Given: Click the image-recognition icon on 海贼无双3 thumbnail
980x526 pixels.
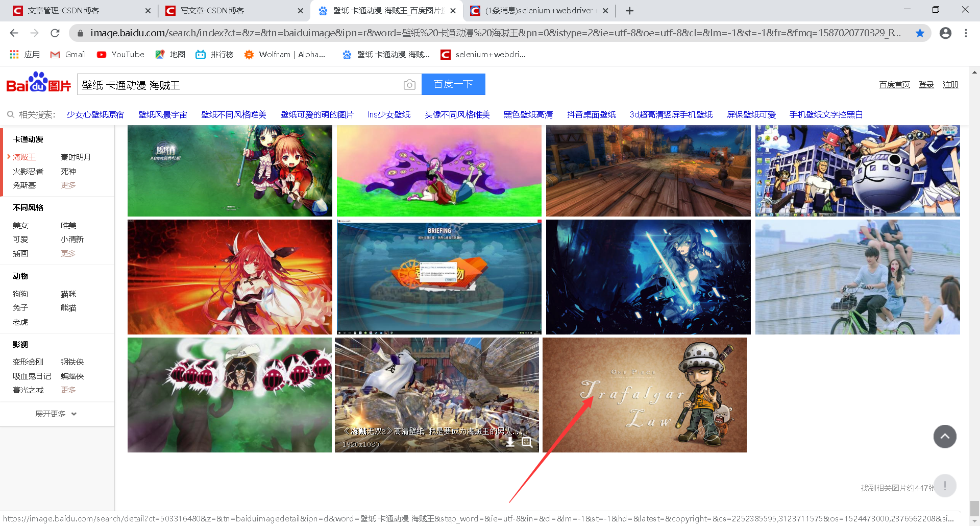Looking at the screenshot, I should tap(527, 442).
